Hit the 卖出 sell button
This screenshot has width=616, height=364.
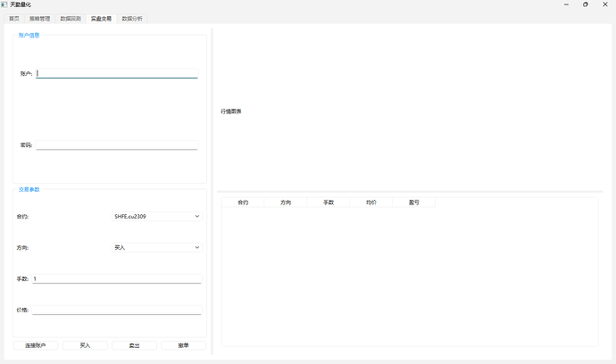click(134, 345)
